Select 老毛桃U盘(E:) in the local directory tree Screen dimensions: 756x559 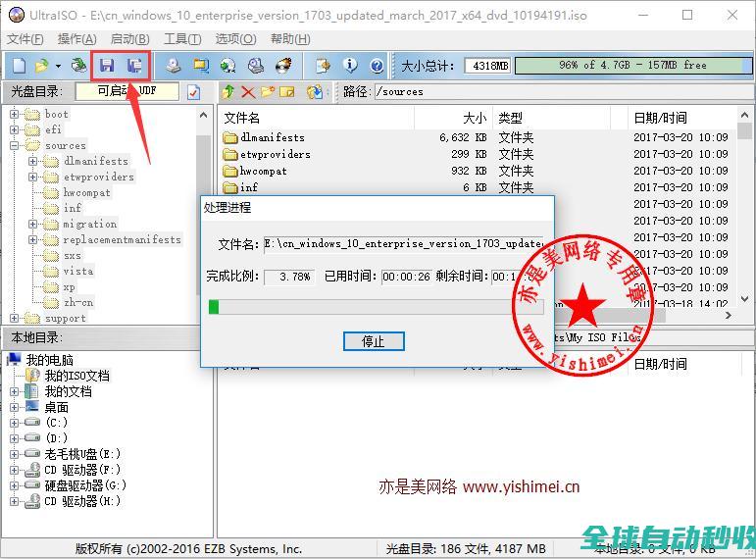[x=82, y=454]
